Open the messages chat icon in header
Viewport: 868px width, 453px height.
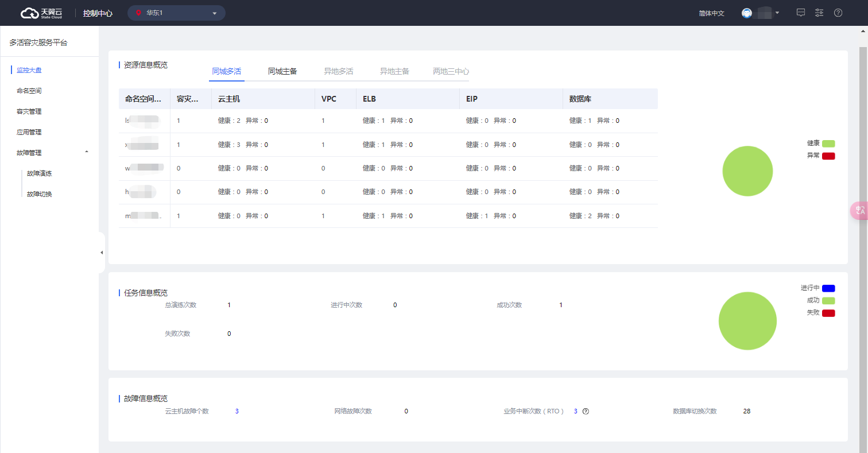pyautogui.click(x=801, y=13)
